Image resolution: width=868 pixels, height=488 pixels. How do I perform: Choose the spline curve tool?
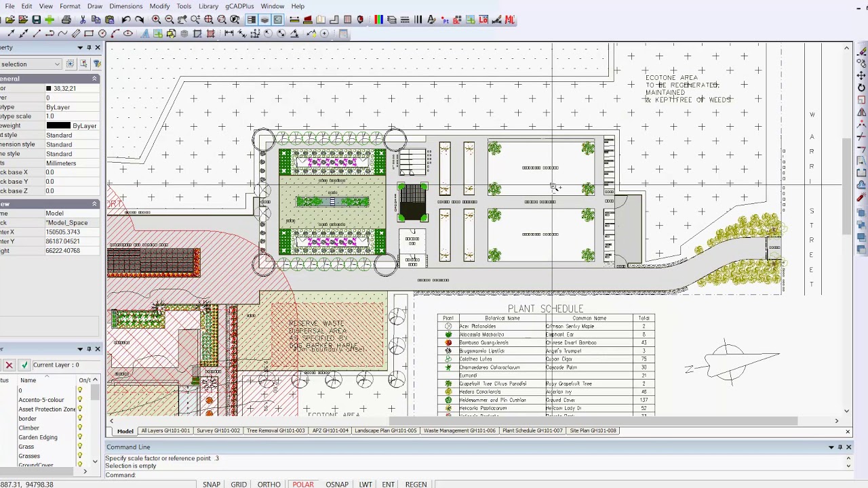(x=62, y=33)
